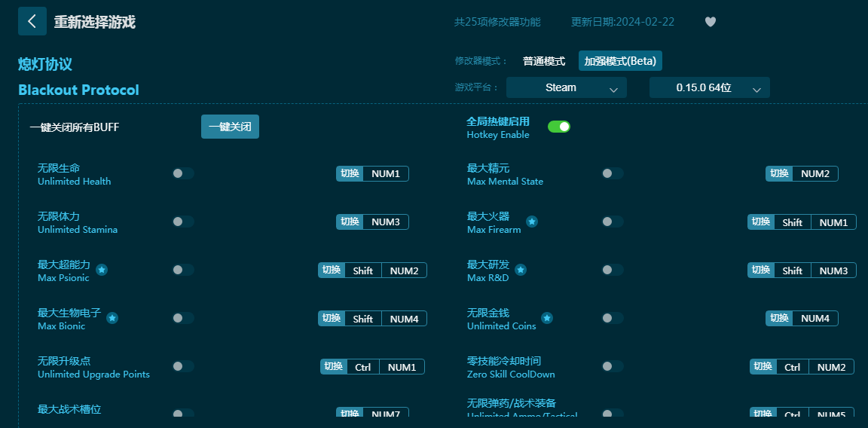Image resolution: width=868 pixels, height=428 pixels.
Task: Click 切换 button for Unlimited Health hotkey
Action: coord(350,173)
